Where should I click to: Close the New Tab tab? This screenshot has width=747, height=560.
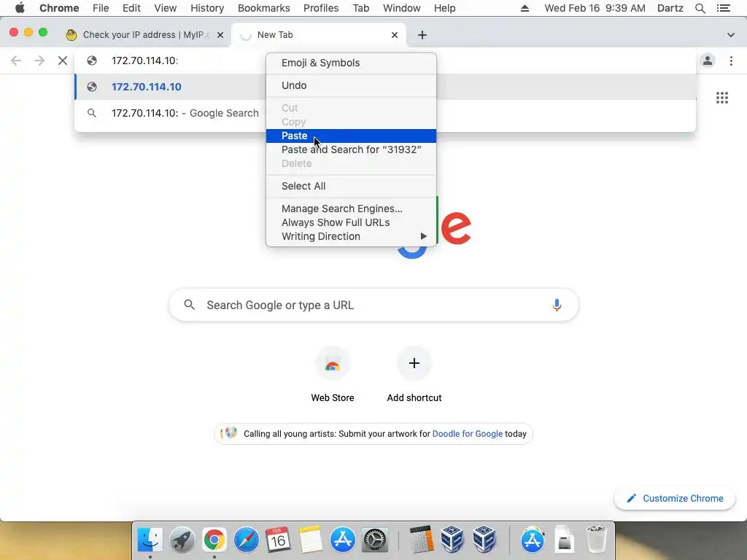(x=395, y=35)
